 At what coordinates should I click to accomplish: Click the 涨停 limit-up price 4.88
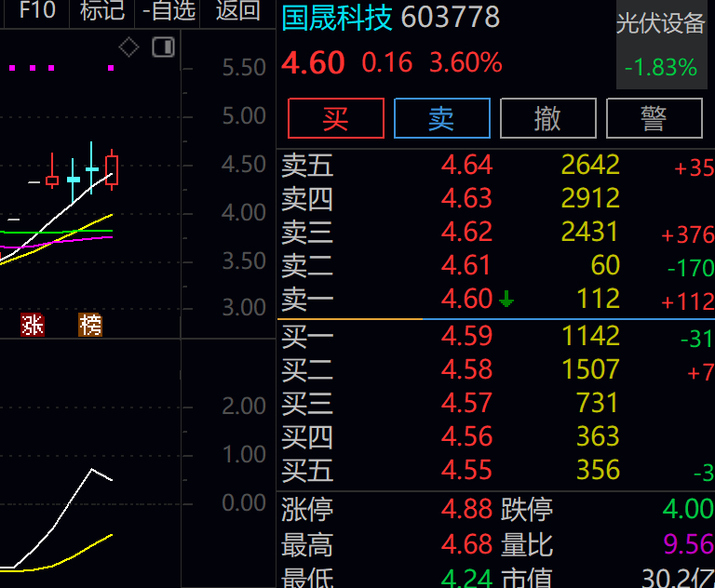pos(467,509)
